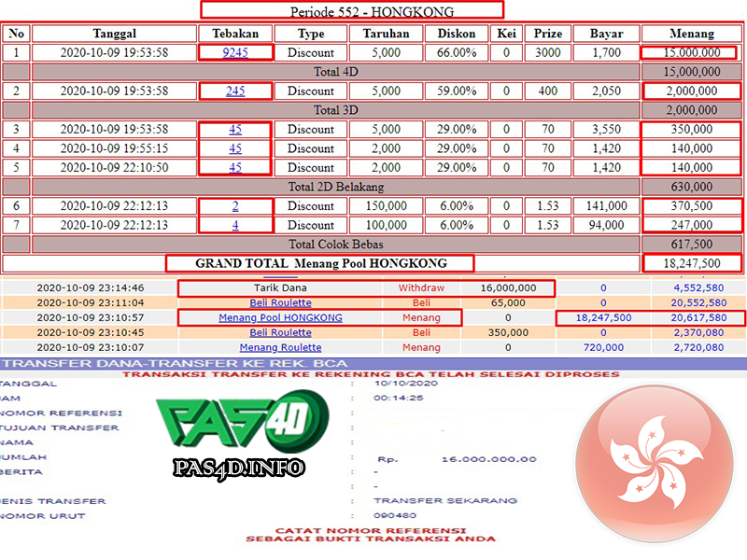Select the Taruhan value 150,000
The image size is (747, 560).
click(386, 205)
